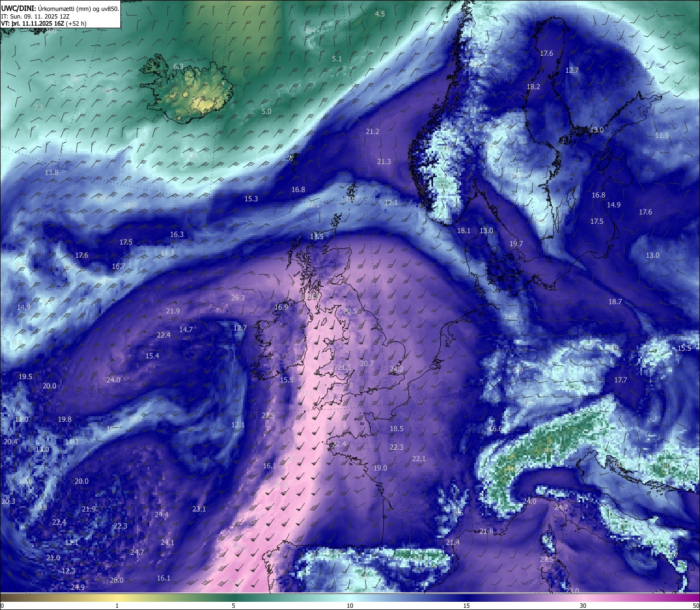Click the value '20.5' over northern England

[350, 311]
